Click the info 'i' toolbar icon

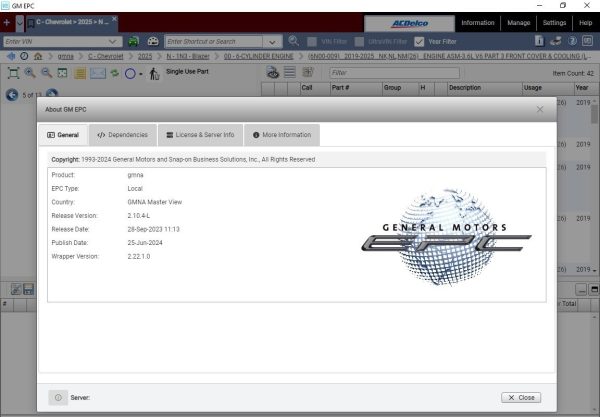pyautogui.click(x=539, y=41)
